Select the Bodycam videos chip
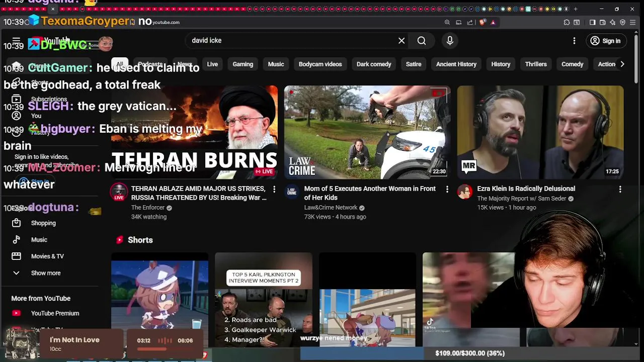Image resolution: width=644 pixels, height=362 pixels. pyautogui.click(x=320, y=64)
